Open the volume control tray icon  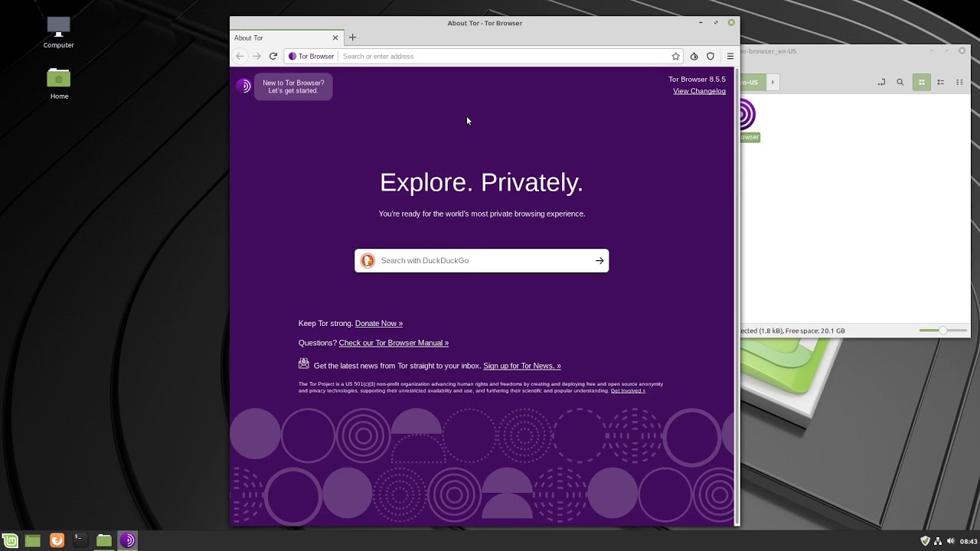point(951,541)
